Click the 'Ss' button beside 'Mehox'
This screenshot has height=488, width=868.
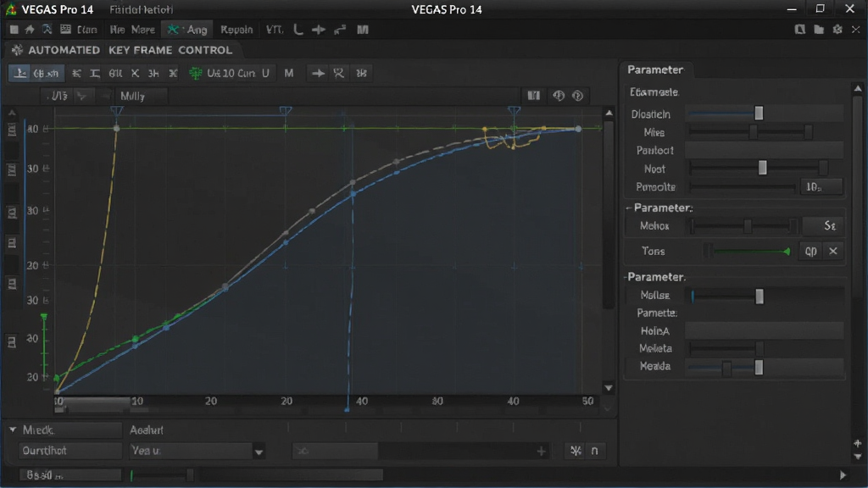coord(823,225)
